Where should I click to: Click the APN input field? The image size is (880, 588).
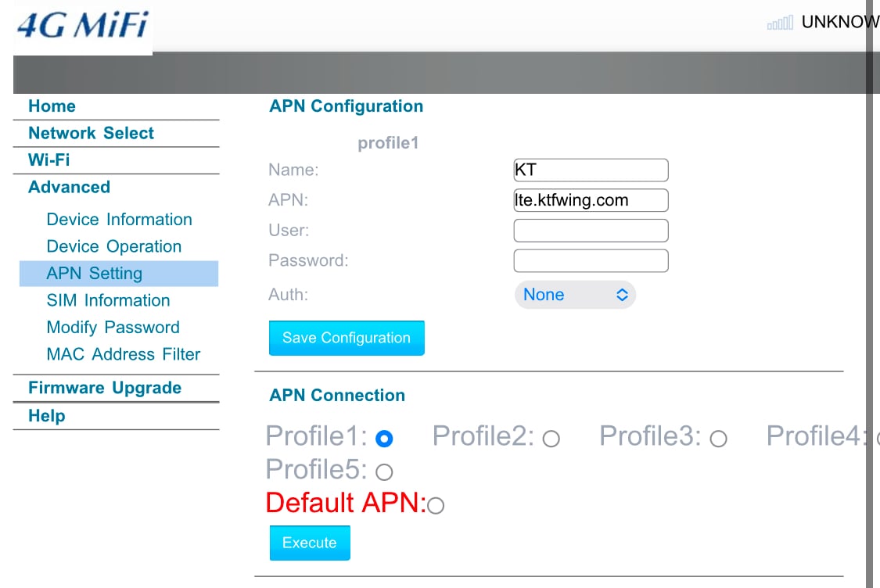591,200
